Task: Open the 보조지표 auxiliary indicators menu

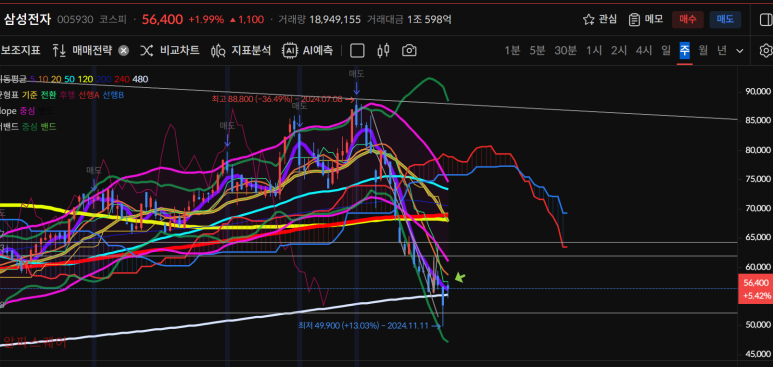Action: tap(20, 50)
